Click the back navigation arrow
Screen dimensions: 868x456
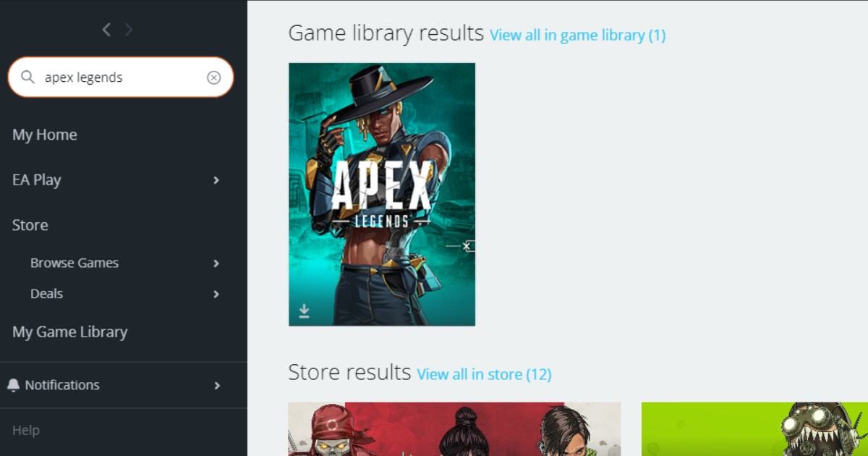[106, 30]
